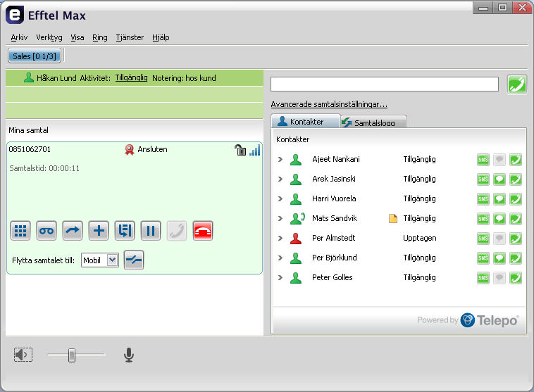
Task: Send SMS to Mats Sandvik
Action: pos(483,219)
